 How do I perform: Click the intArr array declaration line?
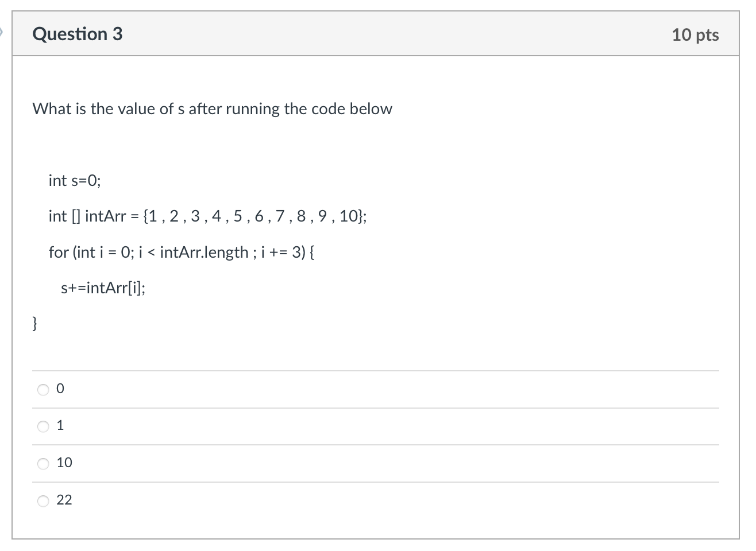208,216
